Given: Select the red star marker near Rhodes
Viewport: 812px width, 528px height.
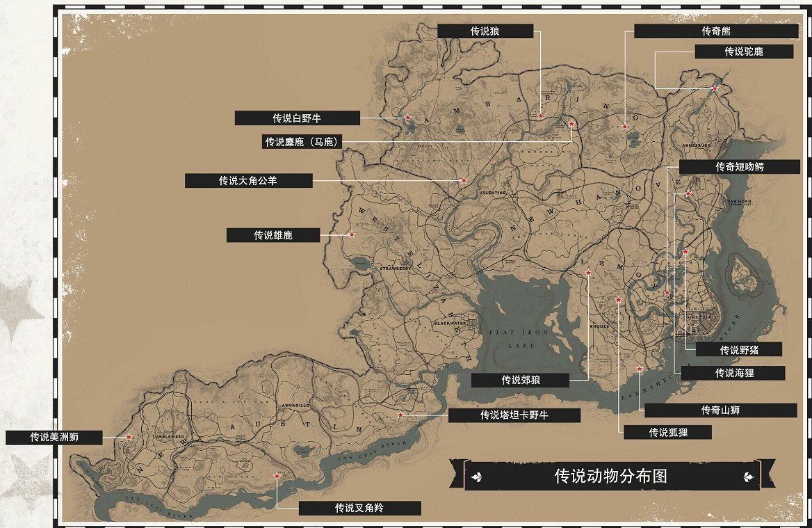Looking at the screenshot, I should coord(617,301).
